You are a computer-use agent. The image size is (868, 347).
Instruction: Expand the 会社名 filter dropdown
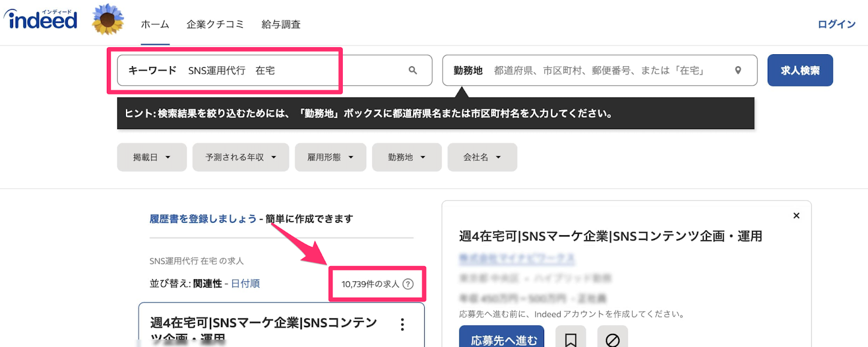[482, 157]
